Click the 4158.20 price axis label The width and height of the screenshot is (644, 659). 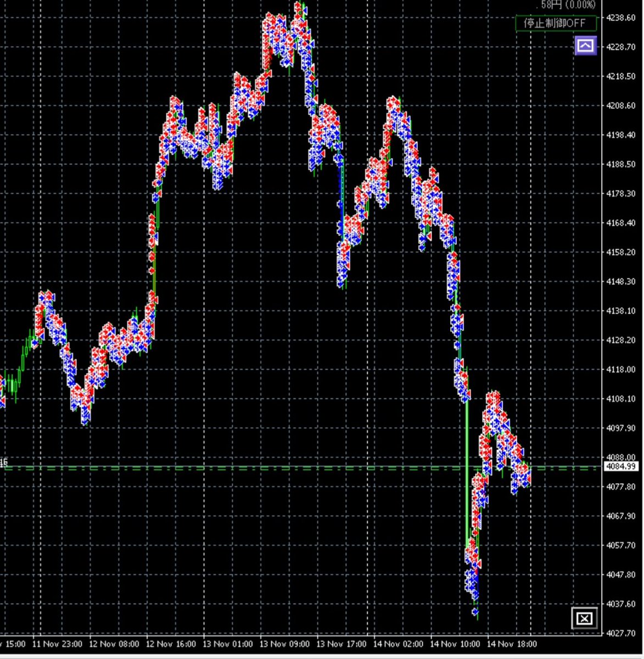pyautogui.click(x=621, y=252)
